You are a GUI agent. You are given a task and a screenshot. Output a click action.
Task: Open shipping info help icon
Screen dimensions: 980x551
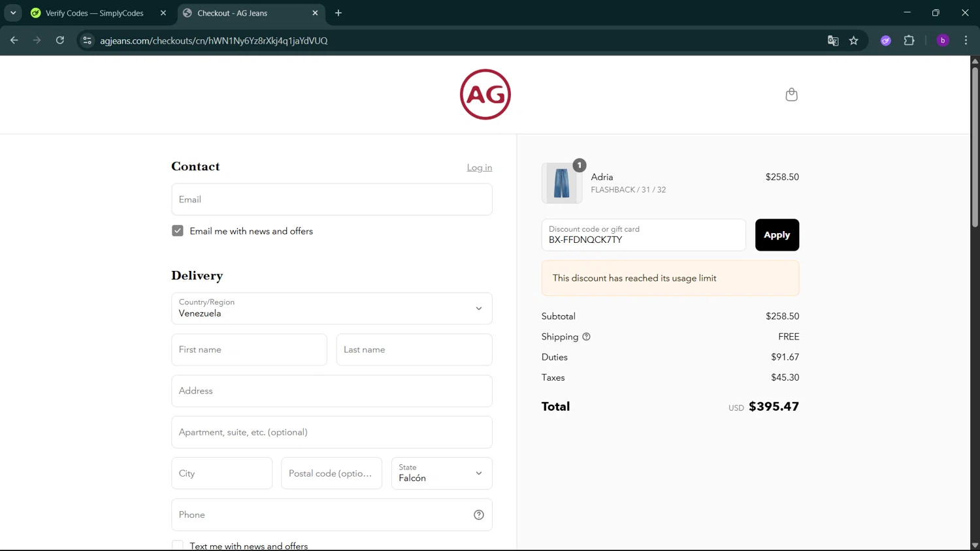[x=586, y=337]
